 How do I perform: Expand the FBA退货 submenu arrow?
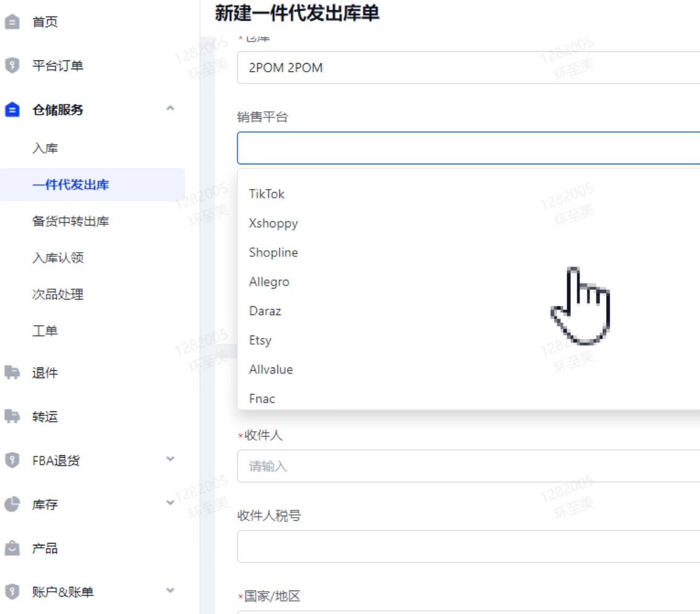click(171, 460)
